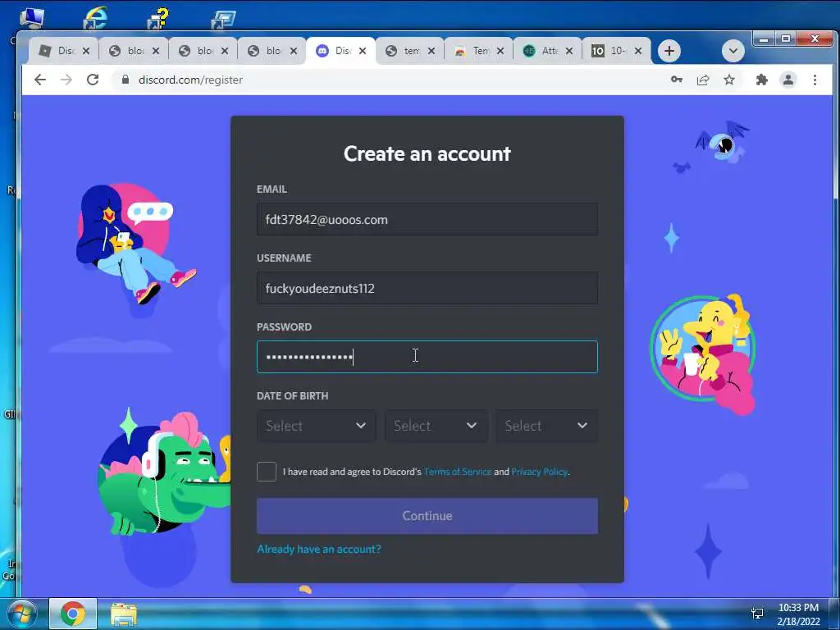The height and width of the screenshot is (630, 840).
Task: Open a new tab with plus button
Action: pos(669,51)
